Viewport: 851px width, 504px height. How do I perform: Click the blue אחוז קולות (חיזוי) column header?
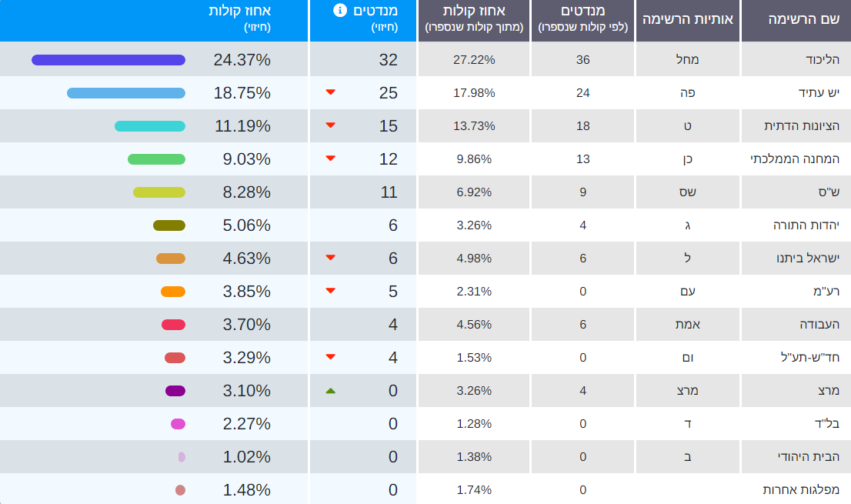(x=239, y=18)
